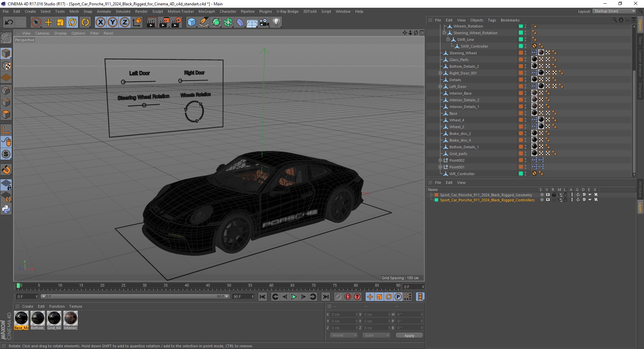Open the MoGraph menu
Image resolution: width=644 pixels, height=349 pixels.
point(207,11)
